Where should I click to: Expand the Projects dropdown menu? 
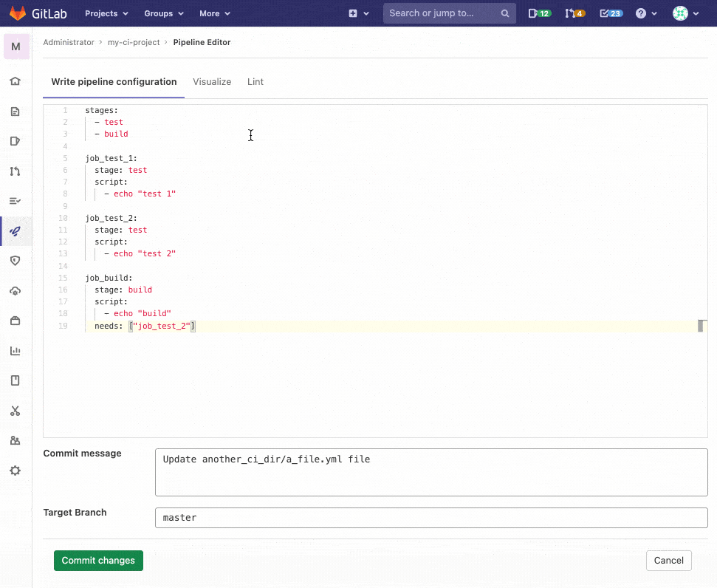[106, 13]
